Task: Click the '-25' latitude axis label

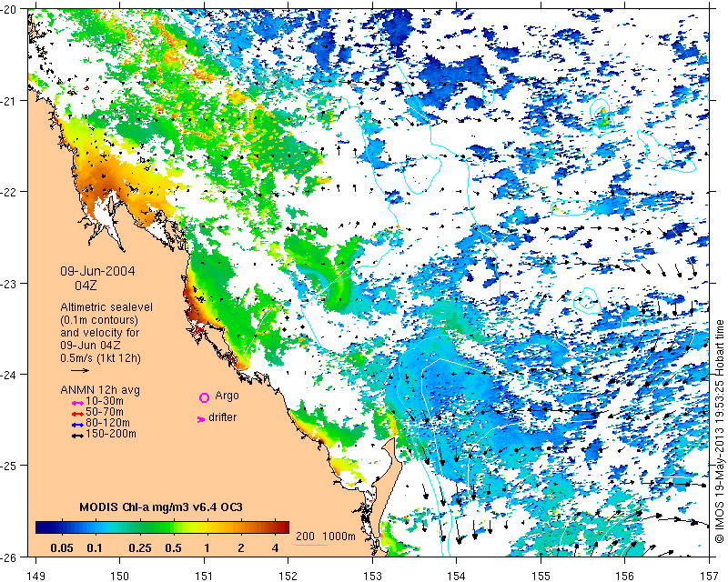Action: click(8, 466)
